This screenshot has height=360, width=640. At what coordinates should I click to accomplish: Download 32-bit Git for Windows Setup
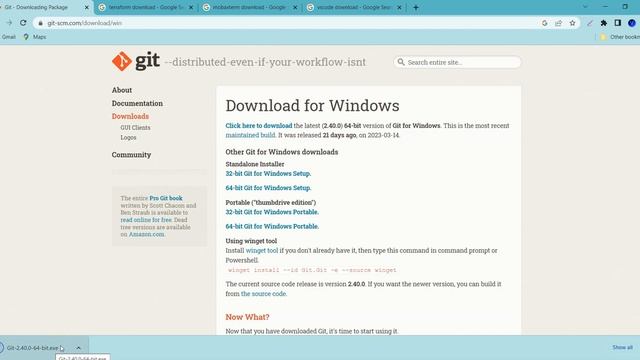click(268, 173)
